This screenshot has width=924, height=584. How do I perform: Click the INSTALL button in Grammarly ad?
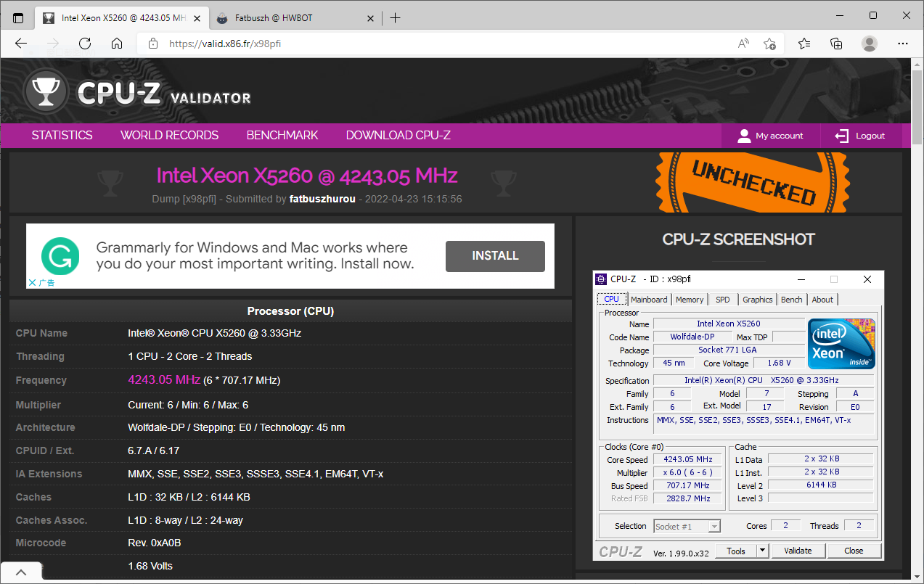(x=495, y=256)
